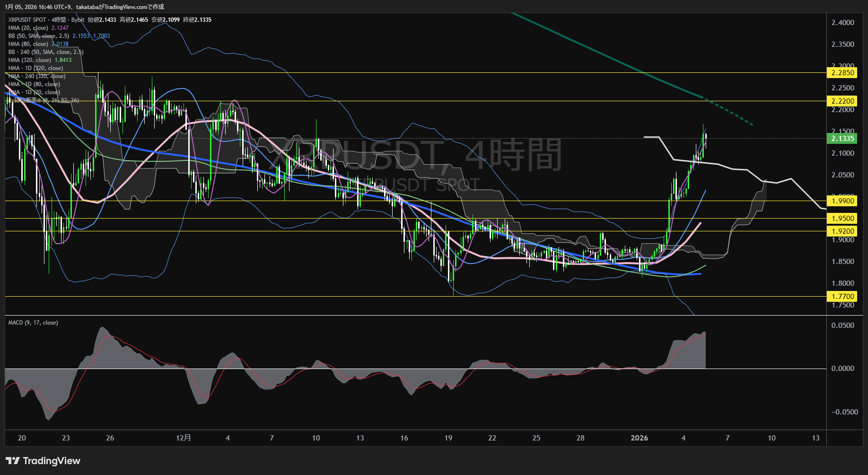This screenshot has height=475, width=868.
Task: Select the 一目均衡表 Ichimoku legend entry
Action: coord(42,100)
